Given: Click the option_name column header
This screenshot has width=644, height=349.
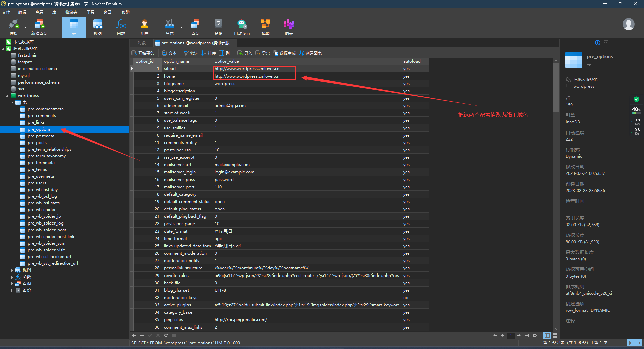Looking at the screenshot, I should coord(187,61).
